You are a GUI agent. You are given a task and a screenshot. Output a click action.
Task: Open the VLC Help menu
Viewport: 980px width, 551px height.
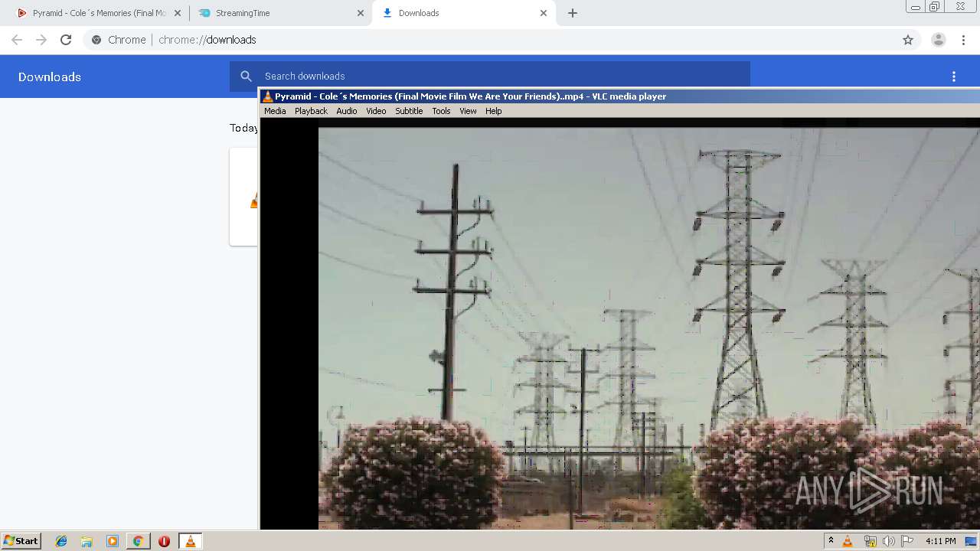tap(494, 111)
